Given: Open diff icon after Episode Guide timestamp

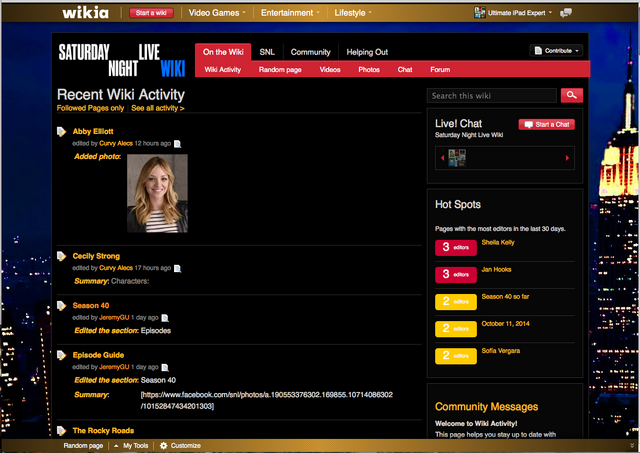Looking at the screenshot, I should click(x=165, y=367).
